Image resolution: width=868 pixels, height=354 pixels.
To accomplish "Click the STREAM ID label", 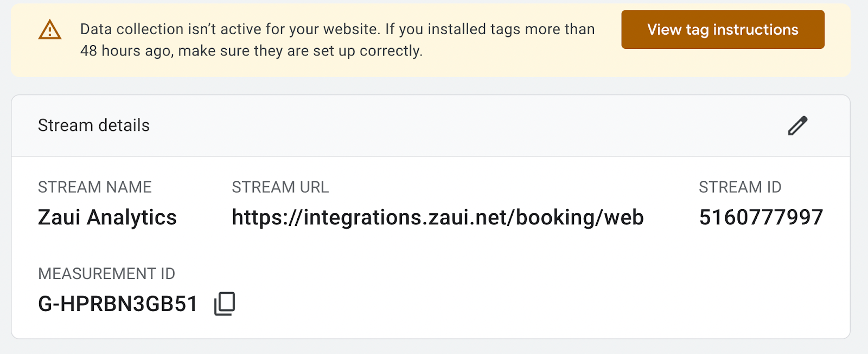I will [740, 187].
